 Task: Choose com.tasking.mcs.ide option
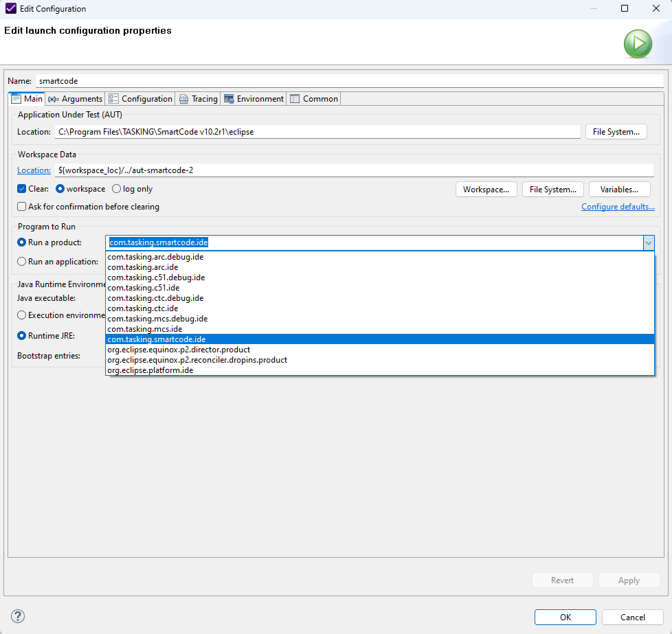point(380,329)
